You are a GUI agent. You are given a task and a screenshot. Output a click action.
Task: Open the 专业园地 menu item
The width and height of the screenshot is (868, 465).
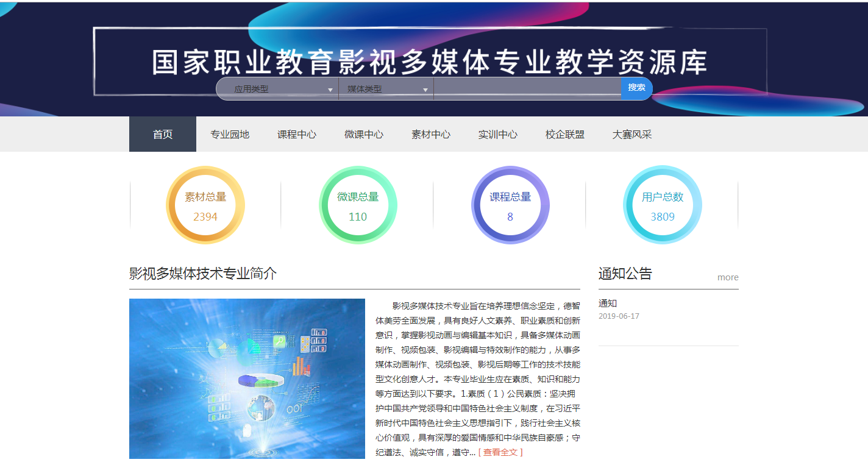[x=230, y=134]
